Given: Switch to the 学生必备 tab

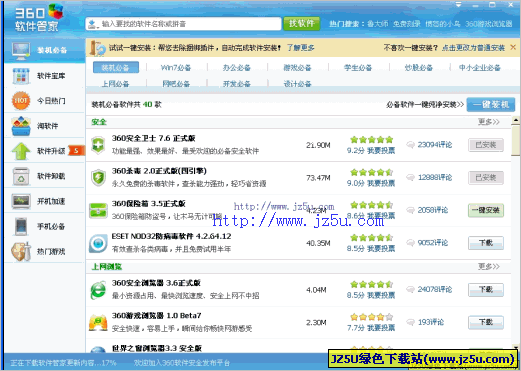Looking at the screenshot, I should tap(358, 68).
